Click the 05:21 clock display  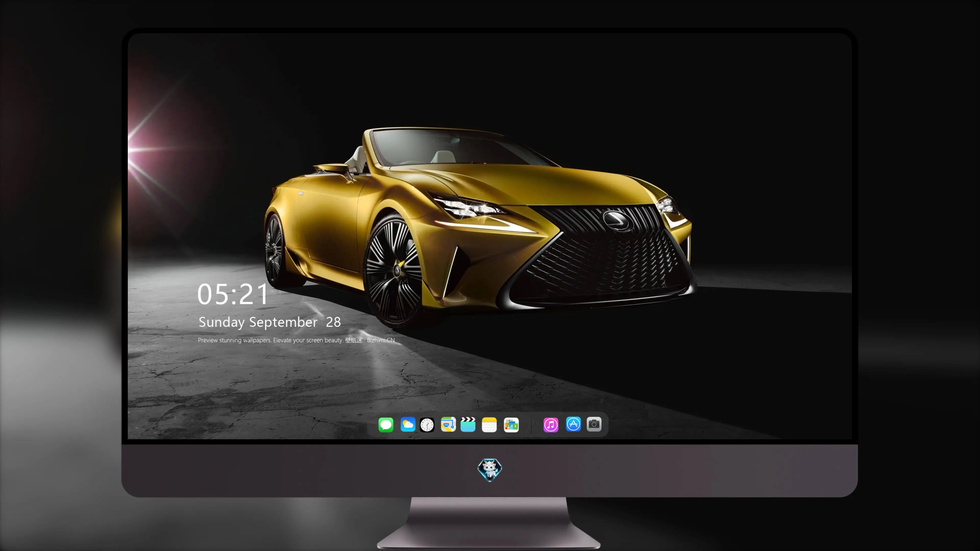[232, 294]
